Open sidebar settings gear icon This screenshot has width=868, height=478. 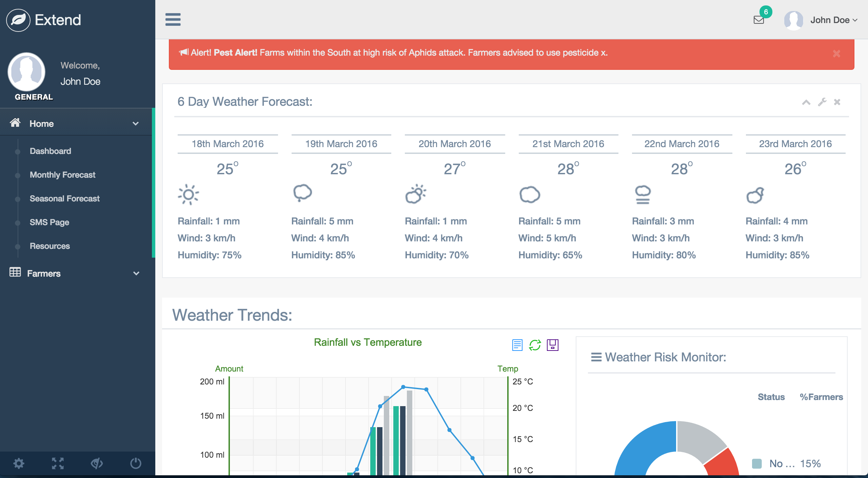(19, 463)
